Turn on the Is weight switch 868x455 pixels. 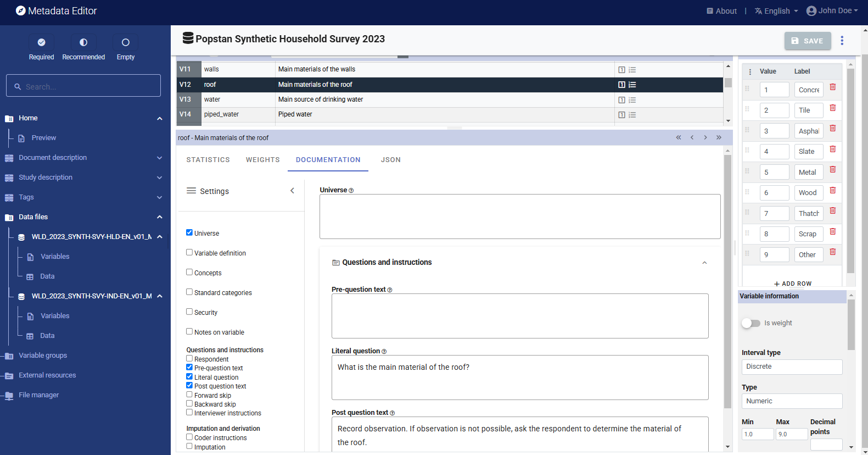751,323
